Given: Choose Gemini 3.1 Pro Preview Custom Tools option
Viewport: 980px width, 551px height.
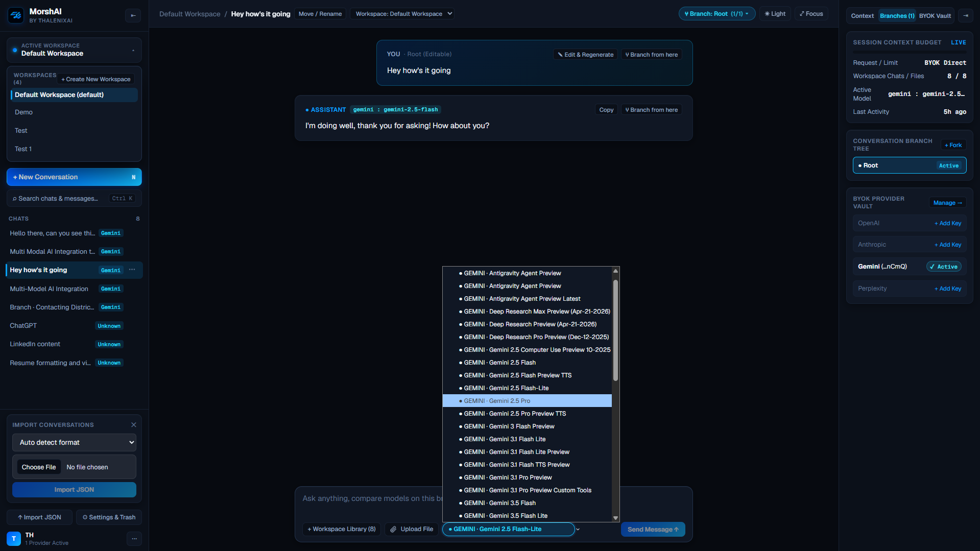Looking at the screenshot, I should tap(527, 490).
